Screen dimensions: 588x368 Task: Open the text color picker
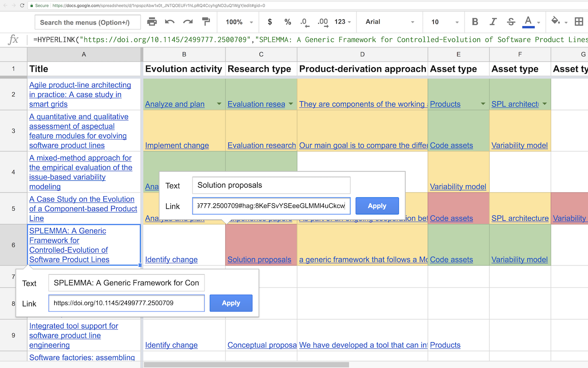[528, 22]
